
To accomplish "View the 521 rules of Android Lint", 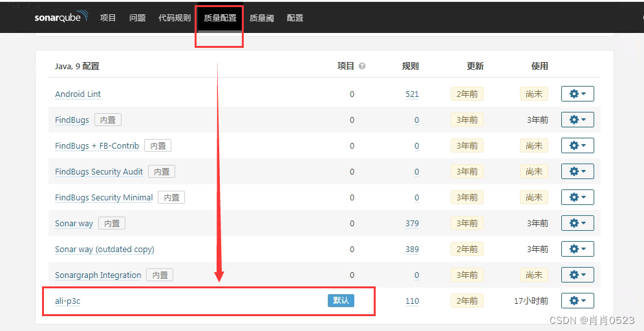I will click(412, 94).
